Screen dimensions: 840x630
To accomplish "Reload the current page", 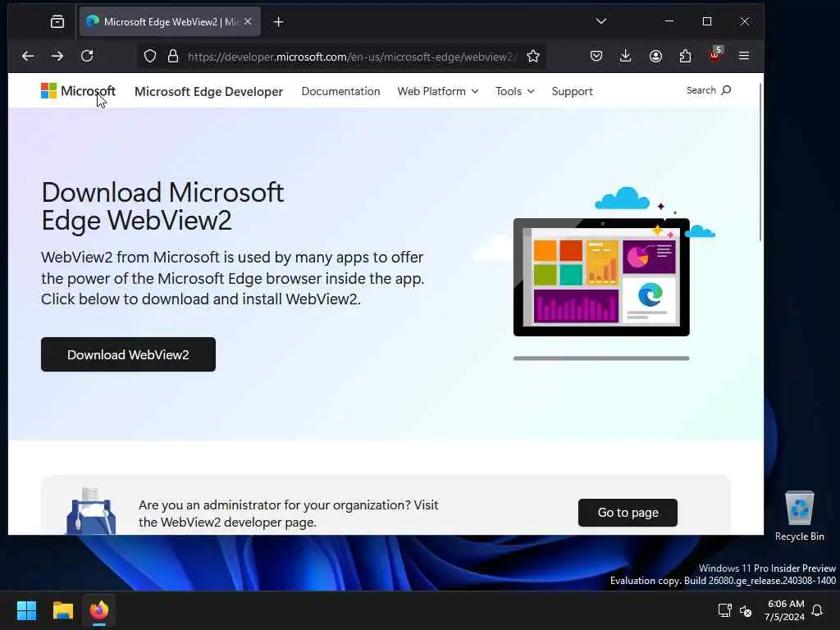I will click(87, 56).
